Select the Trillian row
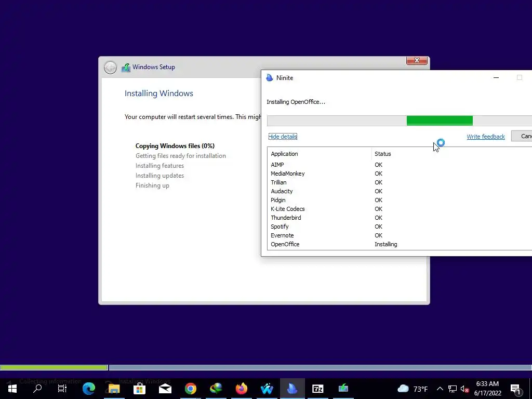Image resolution: width=532 pixels, height=399 pixels. 400,182
